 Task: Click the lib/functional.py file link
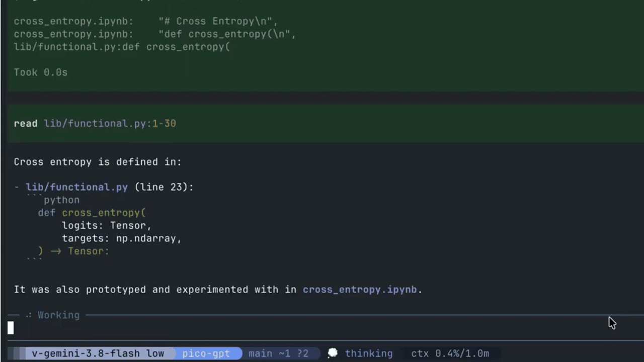click(76, 187)
